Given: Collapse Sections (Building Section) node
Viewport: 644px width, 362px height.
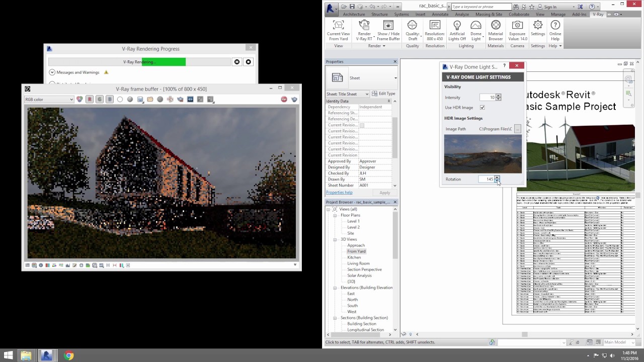Looking at the screenshot, I should point(335,318).
